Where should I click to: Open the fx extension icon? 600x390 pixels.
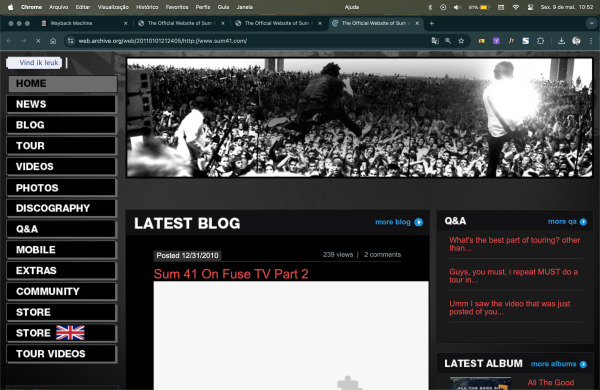click(x=511, y=41)
